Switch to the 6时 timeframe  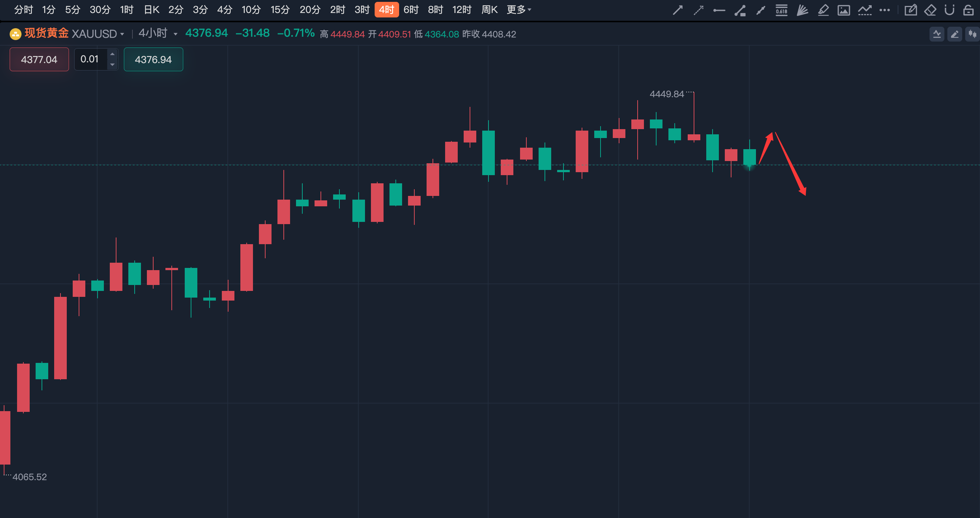click(x=411, y=10)
